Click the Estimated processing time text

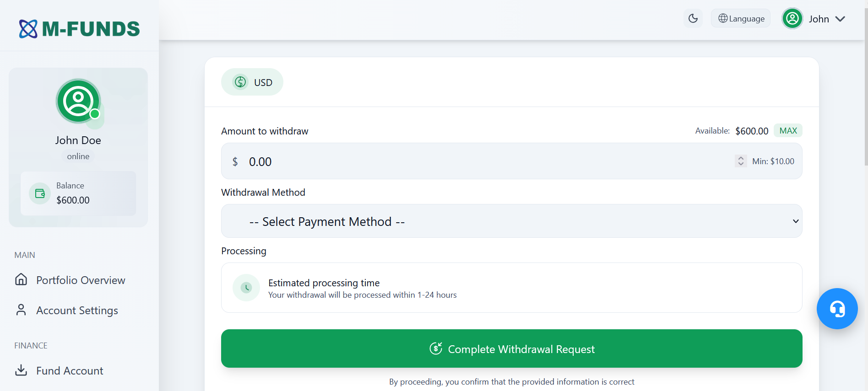click(x=324, y=283)
